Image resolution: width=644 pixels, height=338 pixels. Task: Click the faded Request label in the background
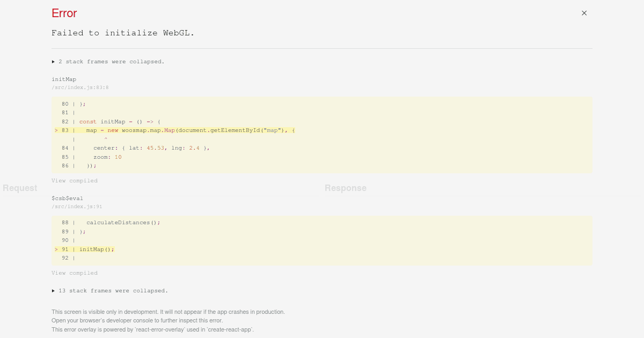coord(20,188)
